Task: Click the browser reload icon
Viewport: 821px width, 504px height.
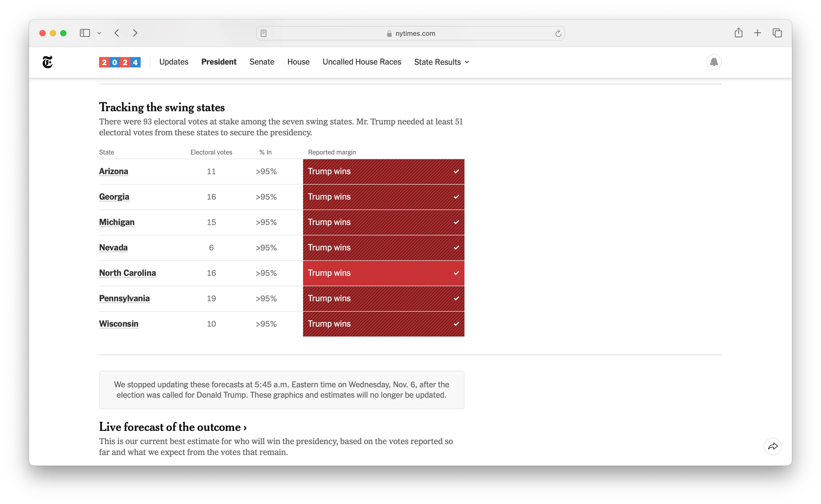Action: click(x=558, y=33)
